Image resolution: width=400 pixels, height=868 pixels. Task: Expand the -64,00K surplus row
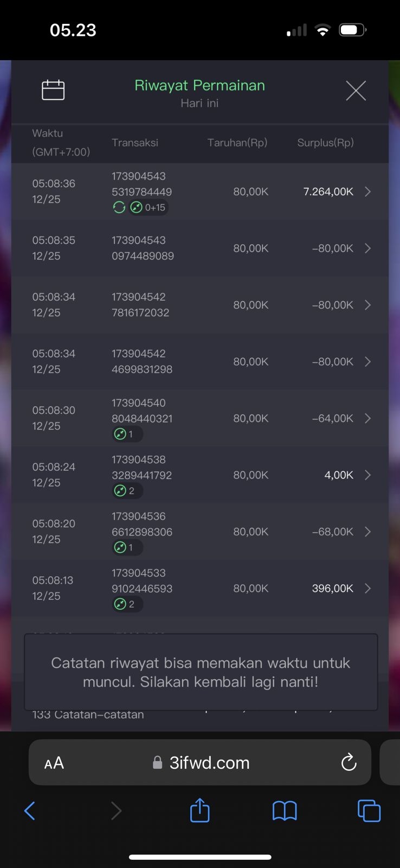[367, 418]
